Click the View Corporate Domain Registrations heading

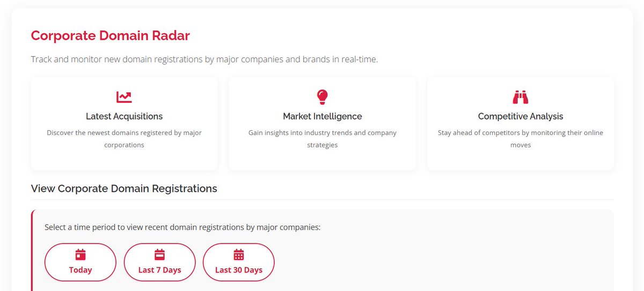click(x=124, y=189)
